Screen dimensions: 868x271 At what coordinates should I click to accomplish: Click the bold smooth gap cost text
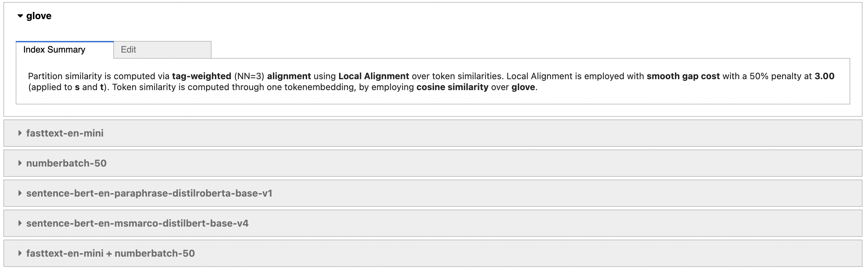tap(683, 76)
